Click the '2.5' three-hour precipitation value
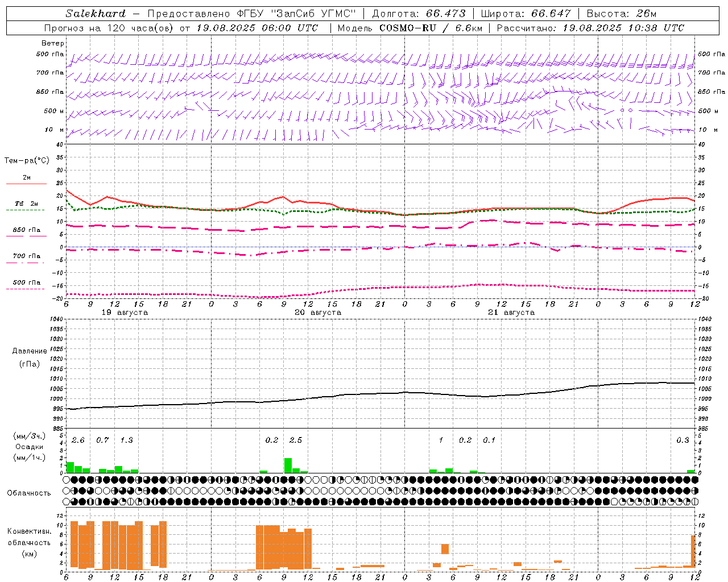Viewport: 728px width, 582px height. point(296,440)
